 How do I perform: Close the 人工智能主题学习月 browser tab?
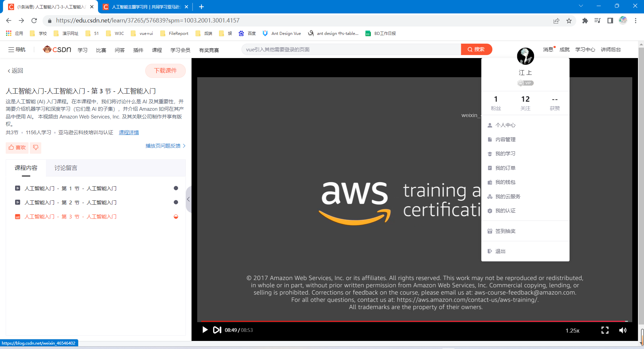click(186, 7)
